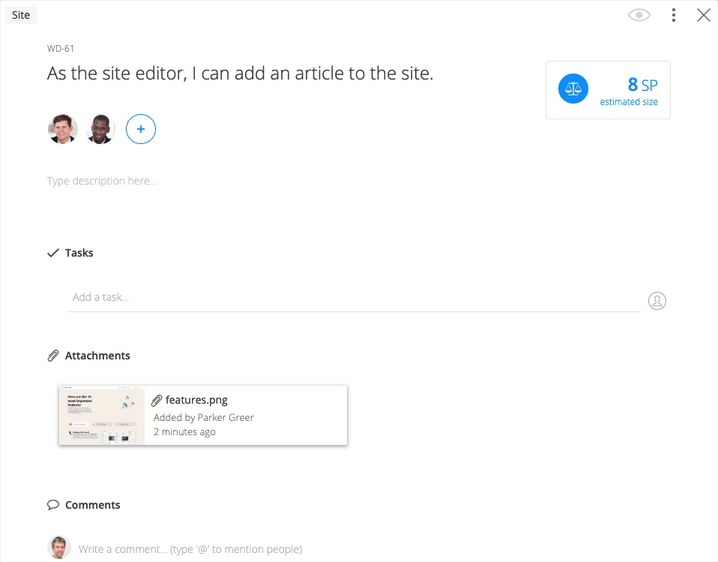Viewport: 718px width, 562px height.
Task: Focus the Add a task input
Action: click(350, 297)
